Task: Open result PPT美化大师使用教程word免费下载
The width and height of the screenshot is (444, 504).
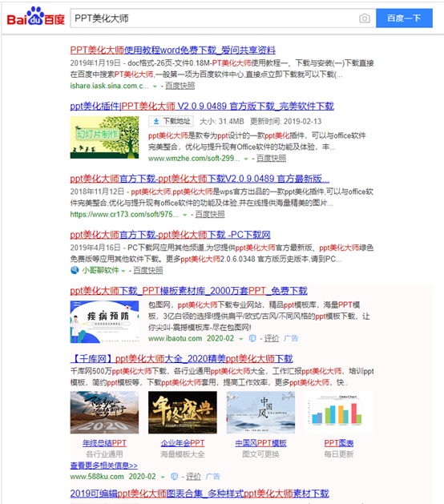Action: [172, 50]
